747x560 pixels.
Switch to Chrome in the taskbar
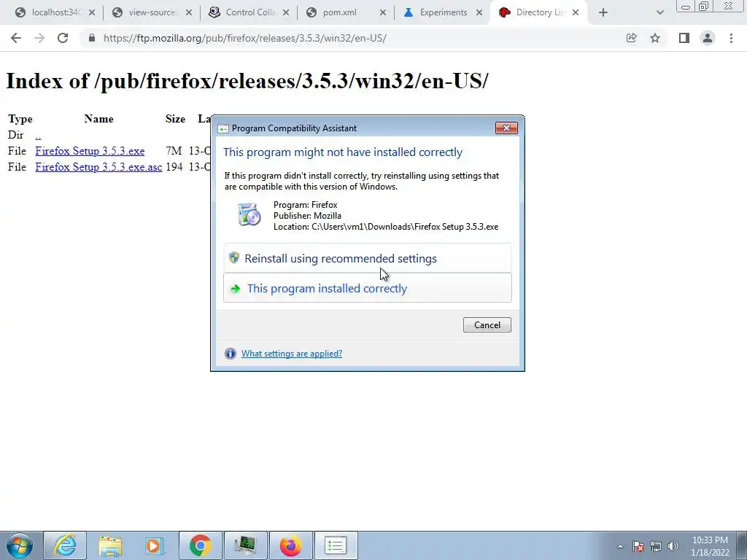201,545
